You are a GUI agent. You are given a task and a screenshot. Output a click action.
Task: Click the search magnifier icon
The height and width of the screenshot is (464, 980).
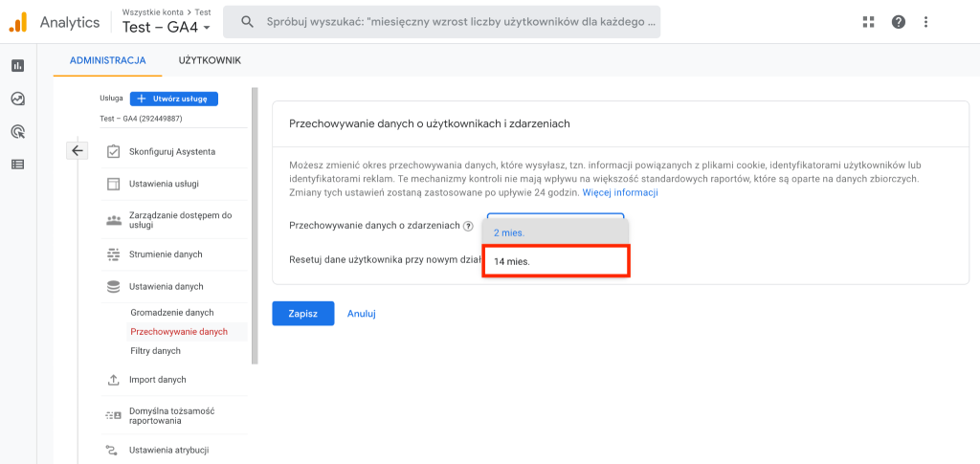(x=248, y=22)
